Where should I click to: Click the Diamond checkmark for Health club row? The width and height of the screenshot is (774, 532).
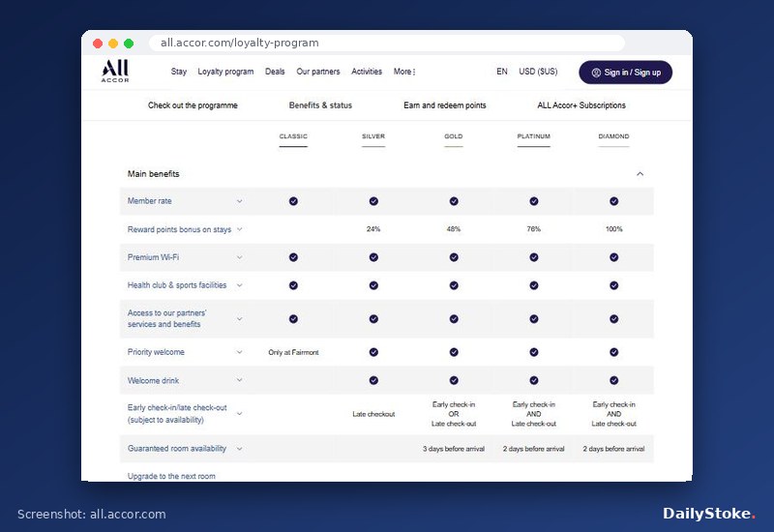coord(613,285)
